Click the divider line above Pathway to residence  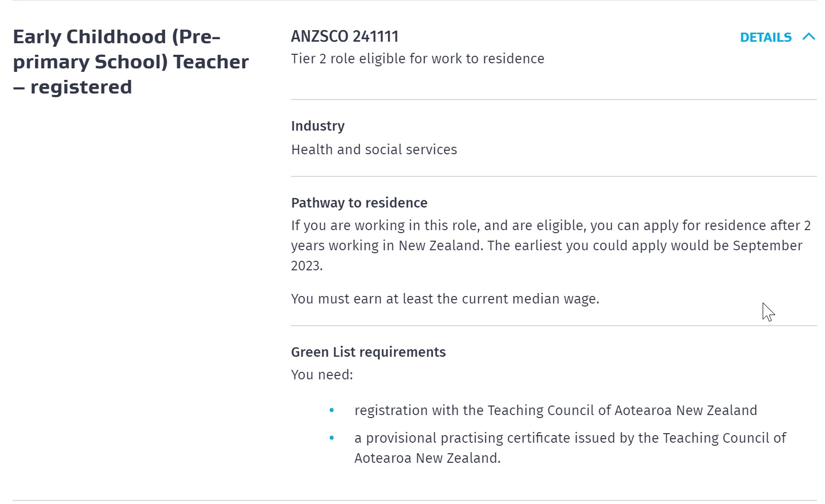tap(554, 176)
